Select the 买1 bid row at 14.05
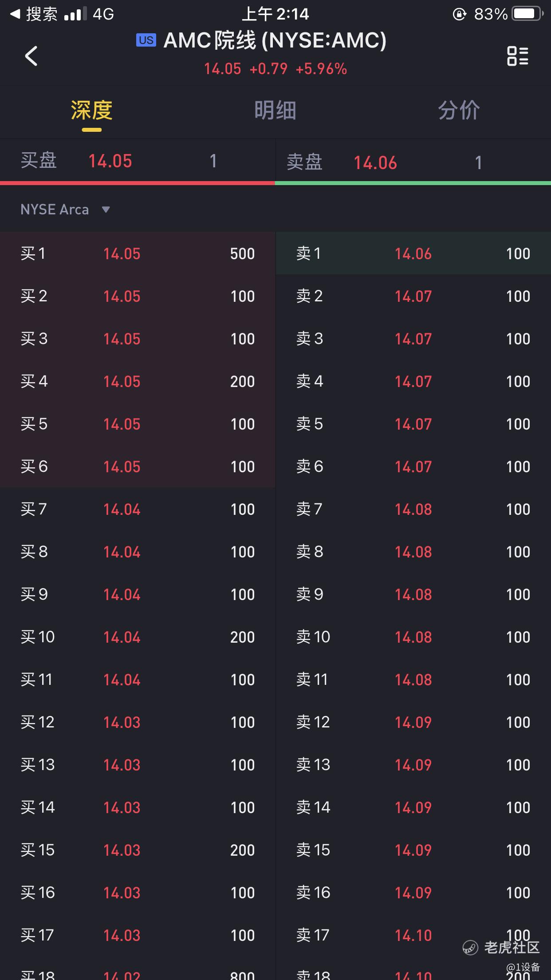The width and height of the screenshot is (551, 980). [x=138, y=253]
